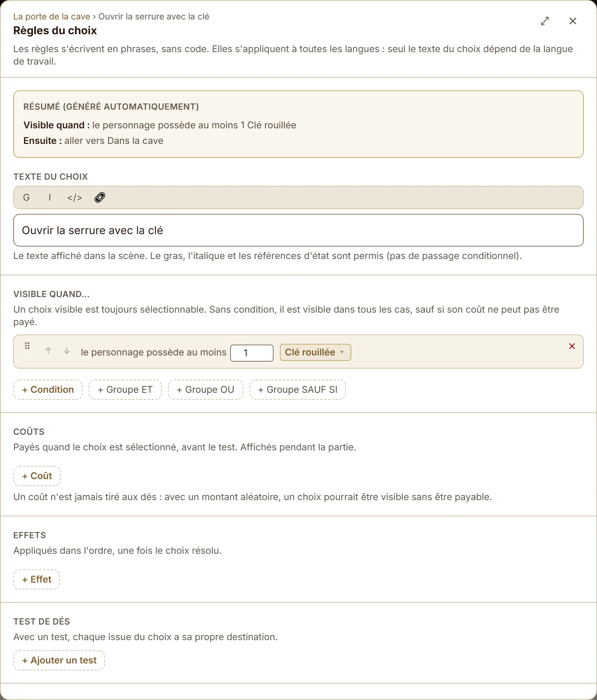Add a new Condition

click(48, 390)
